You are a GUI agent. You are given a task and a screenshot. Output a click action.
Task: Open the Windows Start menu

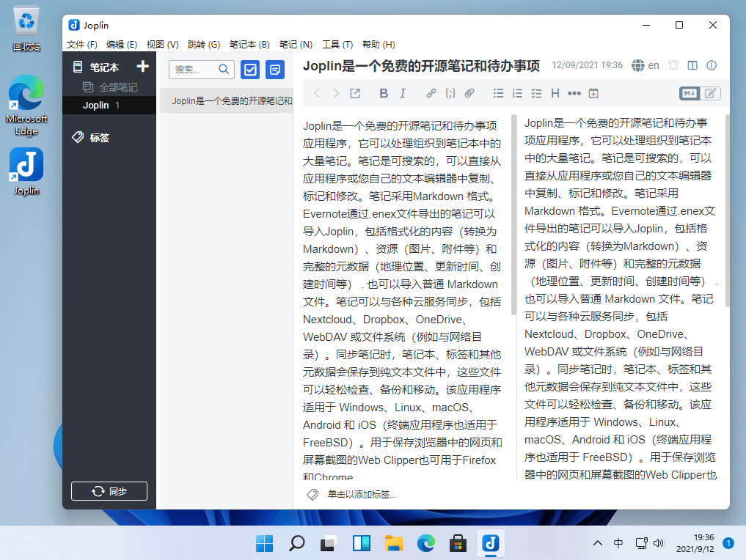(x=264, y=543)
